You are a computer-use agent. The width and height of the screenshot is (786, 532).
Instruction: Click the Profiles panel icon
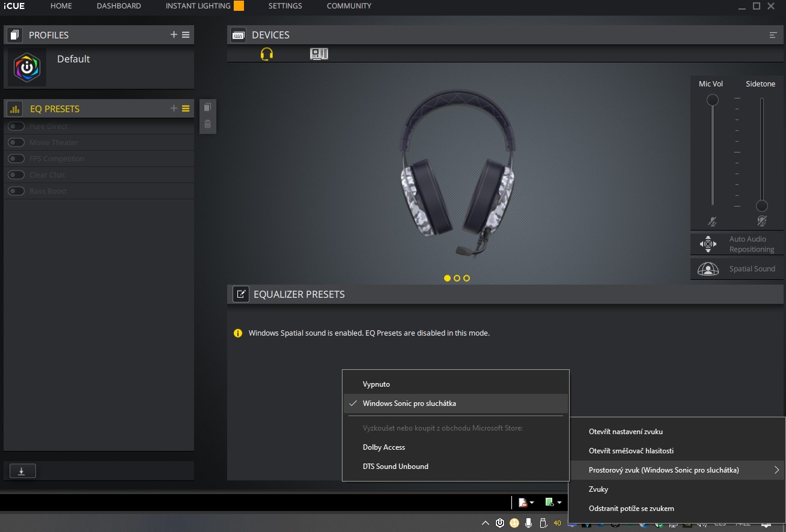[14, 35]
